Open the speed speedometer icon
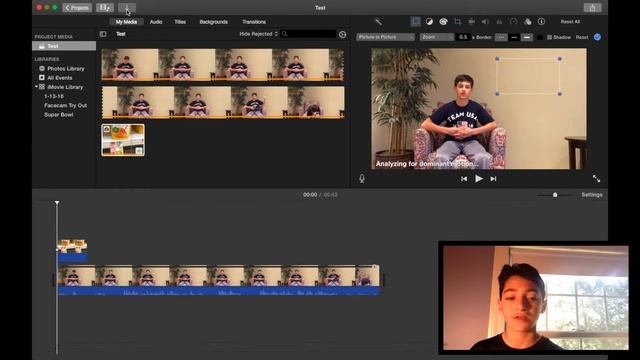Viewport: 640px width, 360px height. click(513, 22)
